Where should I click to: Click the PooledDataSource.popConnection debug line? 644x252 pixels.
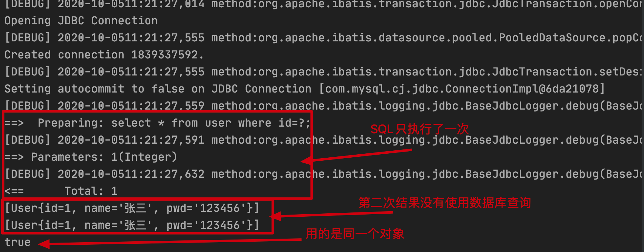(x=324, y=38)
